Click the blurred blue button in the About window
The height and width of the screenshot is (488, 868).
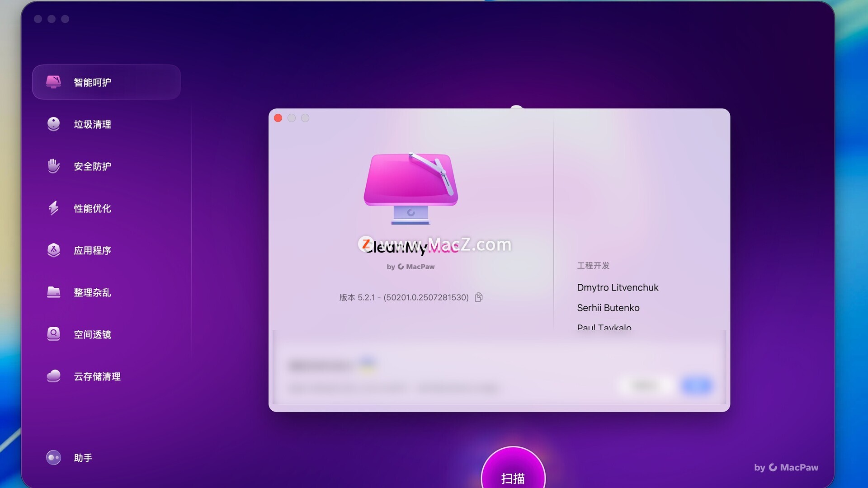(x=697, y=386)
